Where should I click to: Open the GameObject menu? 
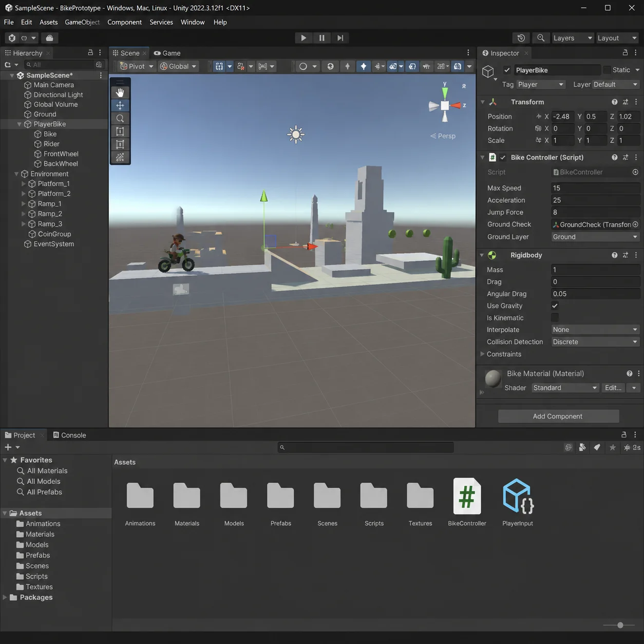(82, 22)
